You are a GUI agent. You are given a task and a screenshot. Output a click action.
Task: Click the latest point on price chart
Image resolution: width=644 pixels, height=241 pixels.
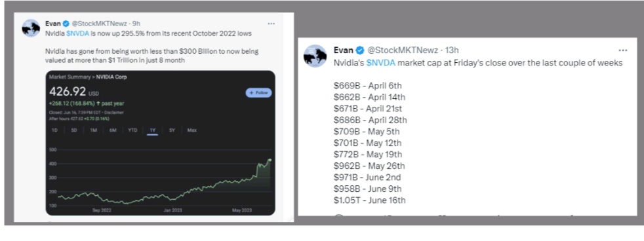(270, 160)
